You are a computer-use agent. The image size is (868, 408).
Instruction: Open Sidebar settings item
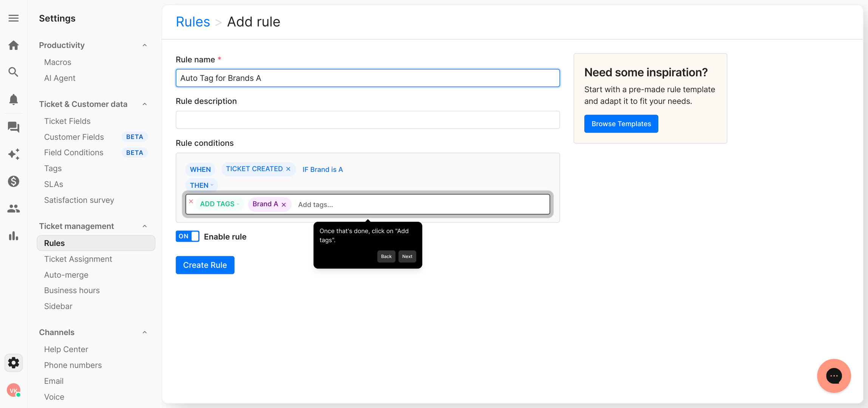(58, 306)
